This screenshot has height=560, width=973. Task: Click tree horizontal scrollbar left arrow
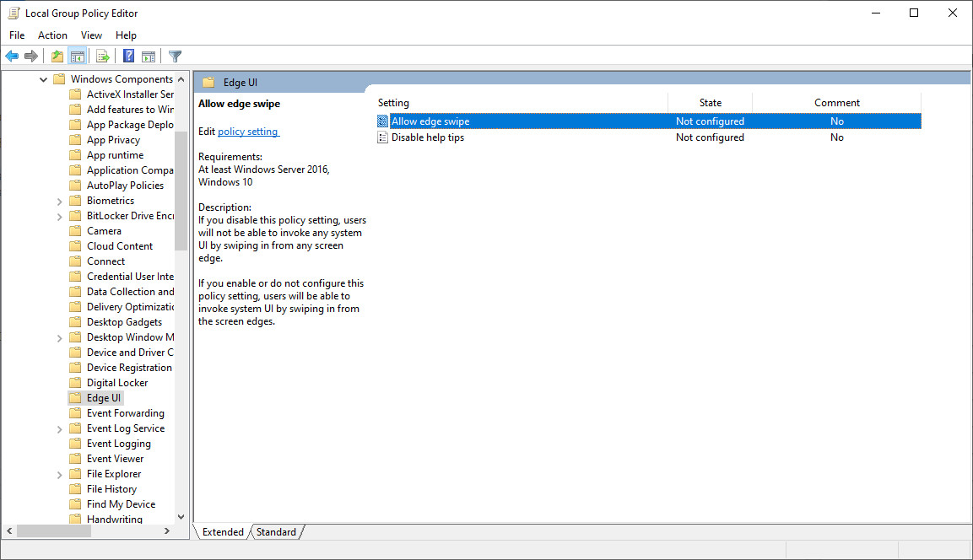(x=9, y=530)
